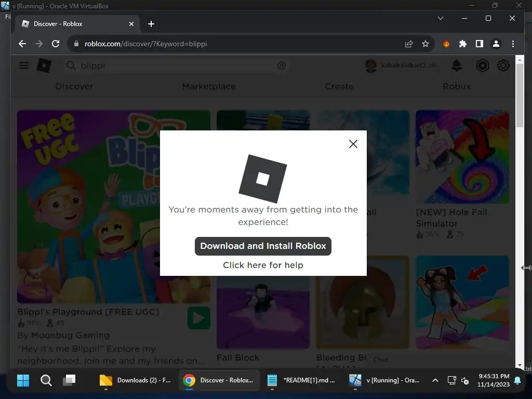Open Windows notification bell in tray
532x399 pixels.
(x=518, y=380)
